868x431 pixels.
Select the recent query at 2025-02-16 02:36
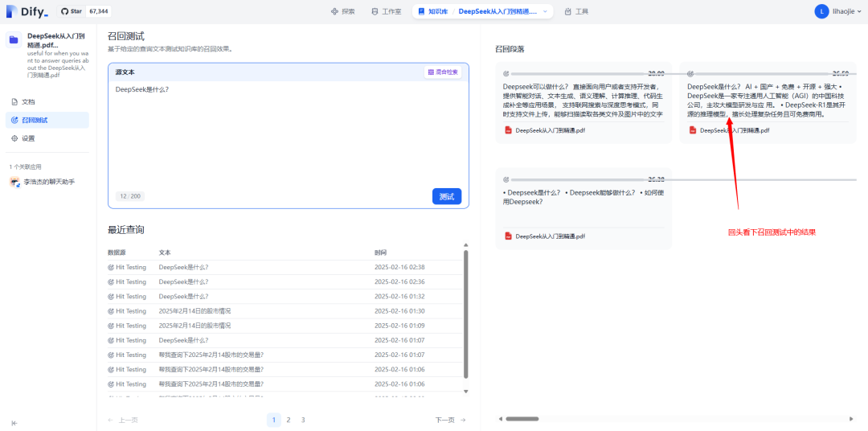pyautogui.click(x=285, y=281)
